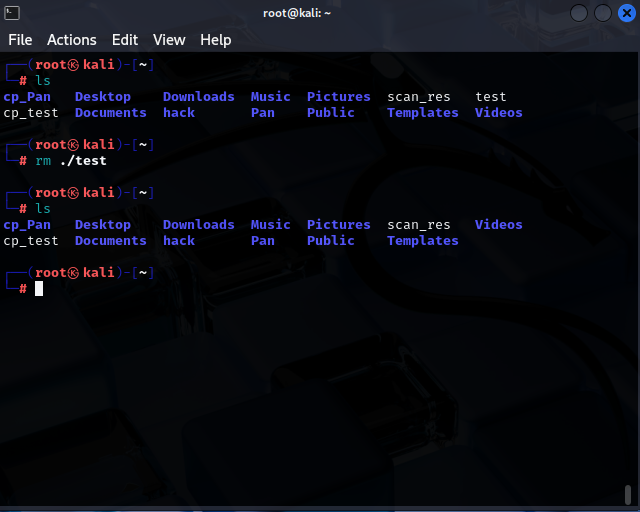Click the terminal vertical scrollbar handle

(628, 494)
